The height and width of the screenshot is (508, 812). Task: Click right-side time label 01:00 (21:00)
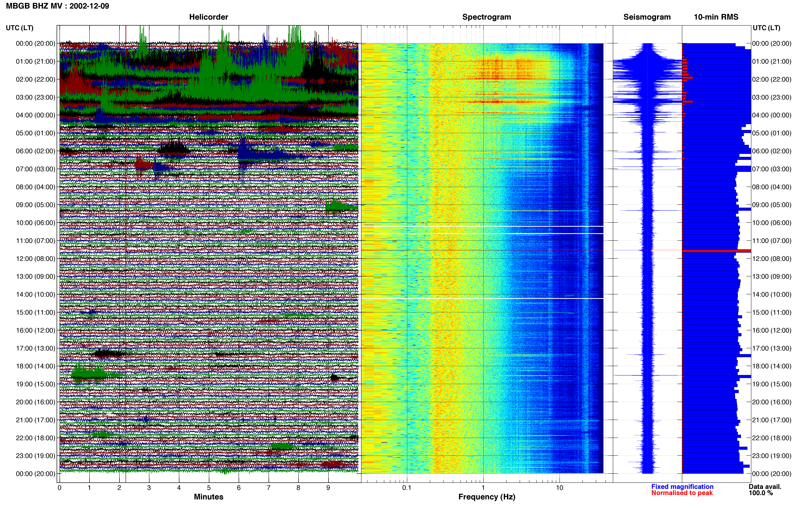pyautogui.click(x=772, y=61)
